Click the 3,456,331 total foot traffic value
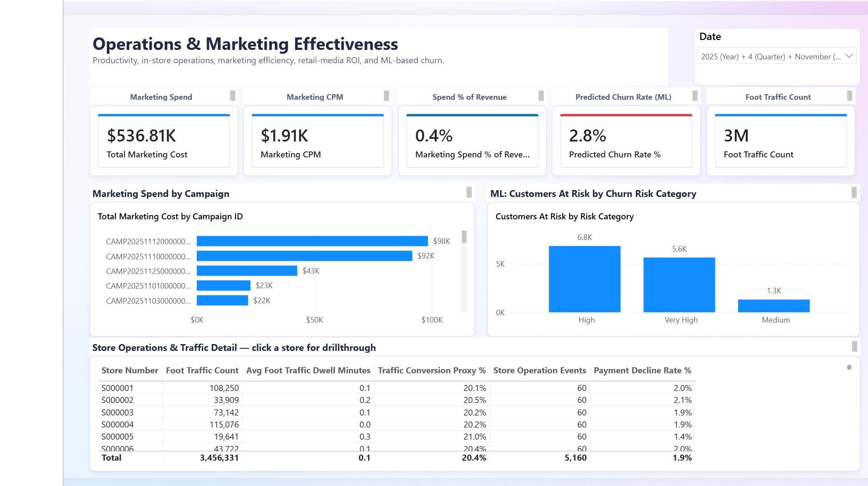868x486 pixels. [219, 458]
